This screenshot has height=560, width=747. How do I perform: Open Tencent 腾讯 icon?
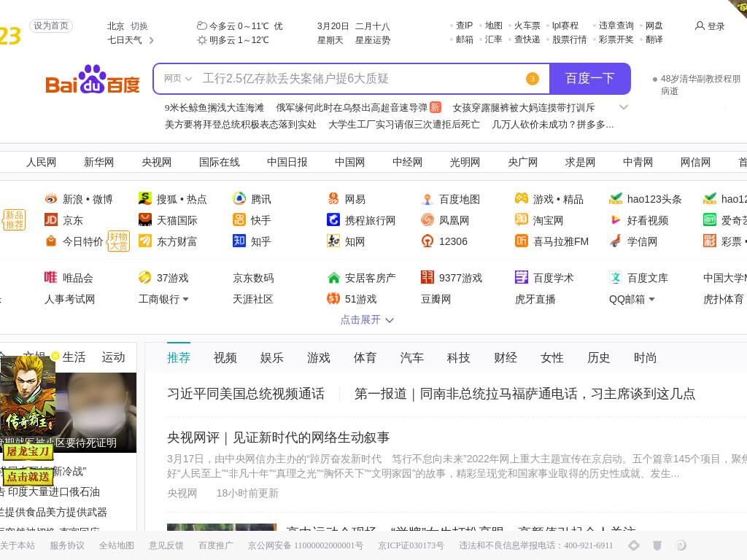coord(239,198)
